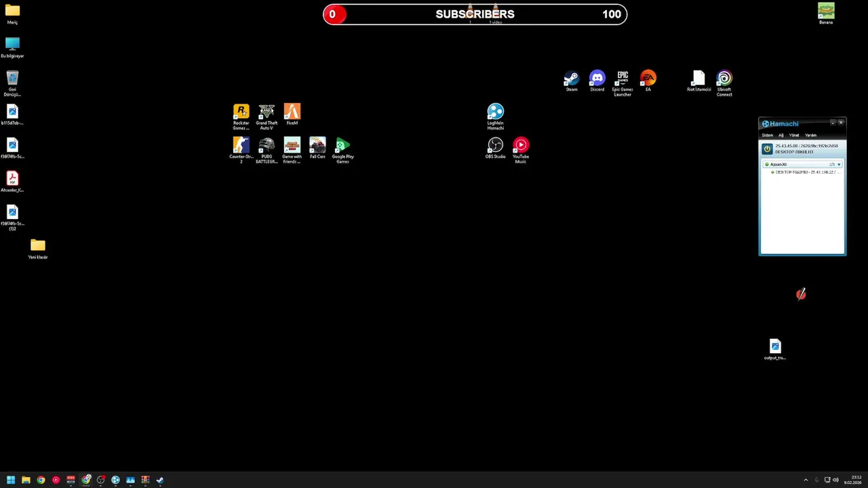Click the Ubisoft Connect desktop icon
The height and width of the screenshot is (488, 868).
pyautogui.click(x=724, y=83)
